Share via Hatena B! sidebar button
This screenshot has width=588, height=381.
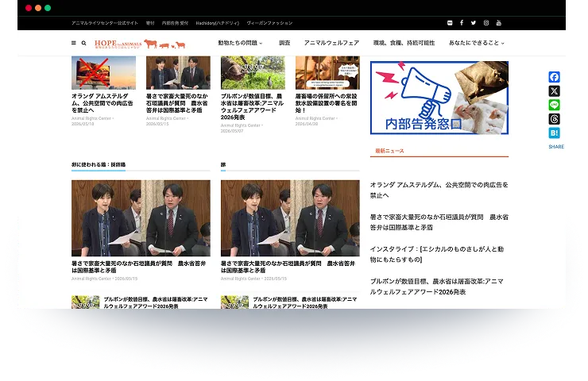click(x=555, y=133)
